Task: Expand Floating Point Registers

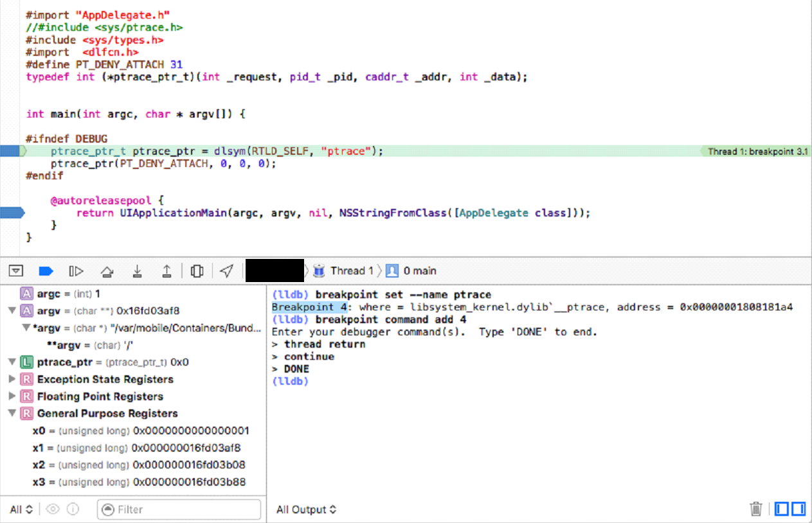Action: (x=12, y=396)
